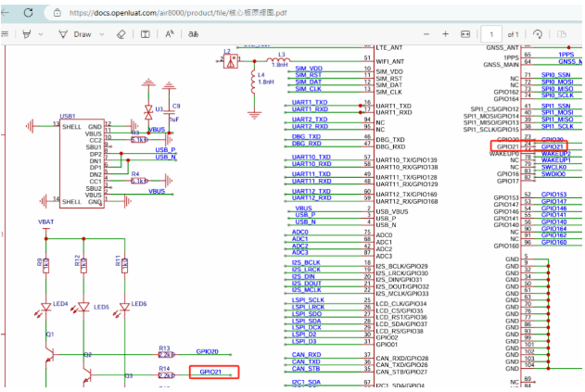Screen dimensions: 585x392
Task: Click the red-boxed GPIO21 label near R14
Action: [212, 372]
